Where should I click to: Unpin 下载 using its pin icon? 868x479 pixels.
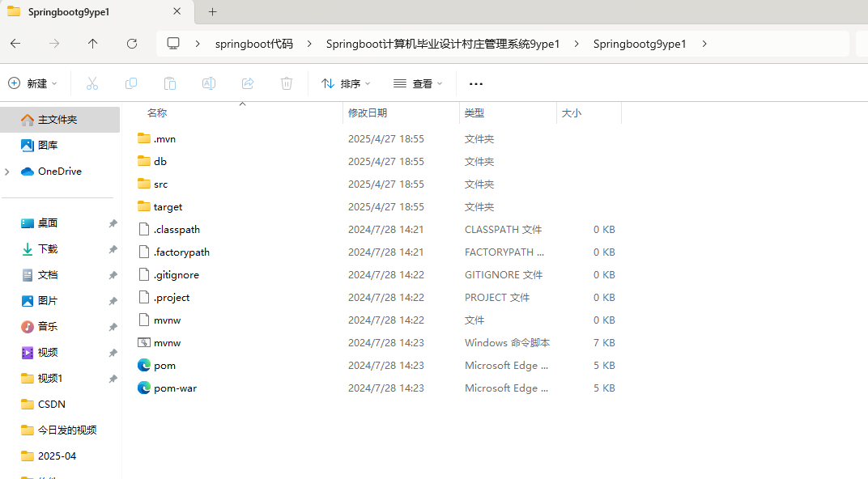(x=113, y=249)
